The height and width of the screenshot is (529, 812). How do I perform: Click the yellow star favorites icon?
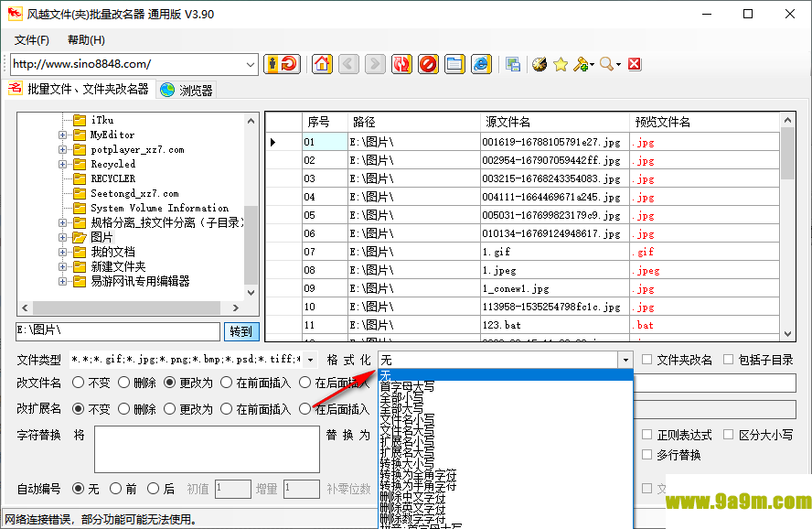pyautogui.click(x=561, y=64)
